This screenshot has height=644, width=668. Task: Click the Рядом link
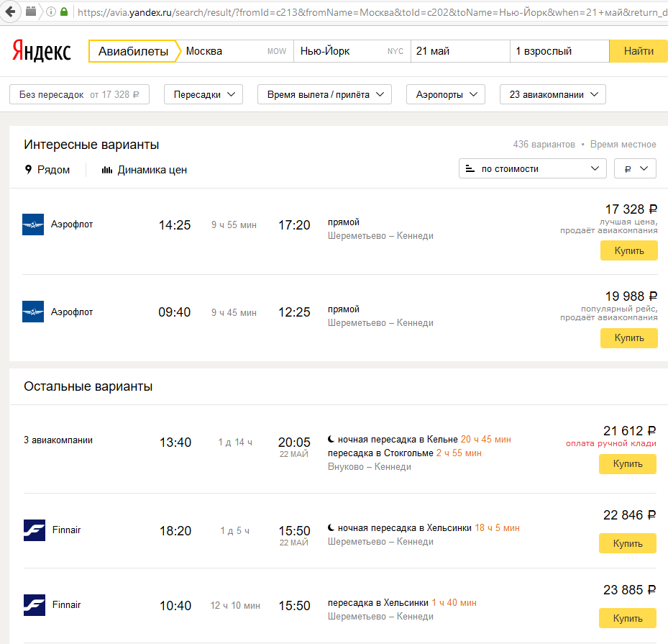pos(53,170)
